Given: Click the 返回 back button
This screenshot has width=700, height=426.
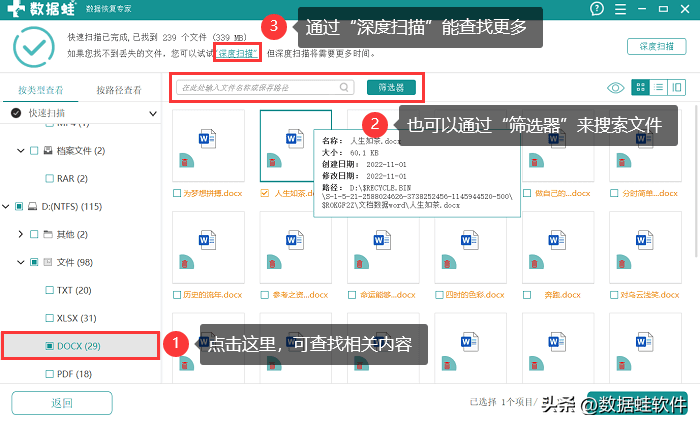Looking at the screenshot, I should tap(62, 403).
